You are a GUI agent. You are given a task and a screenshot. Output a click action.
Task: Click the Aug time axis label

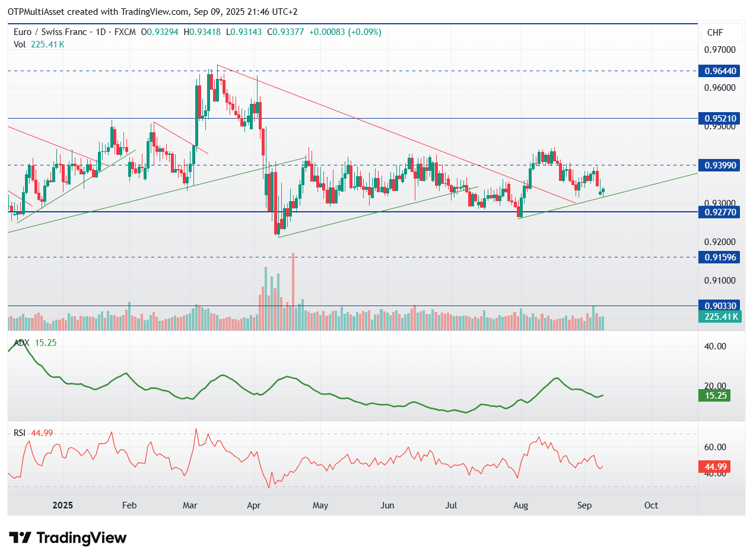pos(520,505)
